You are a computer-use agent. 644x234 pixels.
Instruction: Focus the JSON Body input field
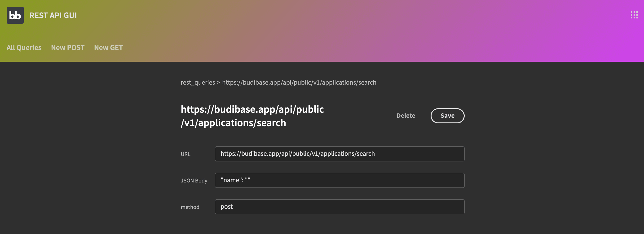[340, 180]
